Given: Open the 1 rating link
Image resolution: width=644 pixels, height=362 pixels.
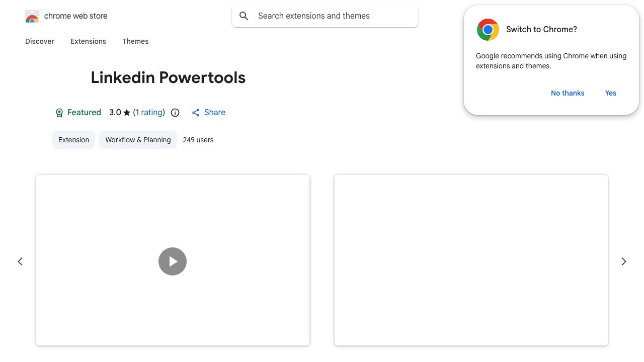Looking at the screenshot, I should 149,113.
